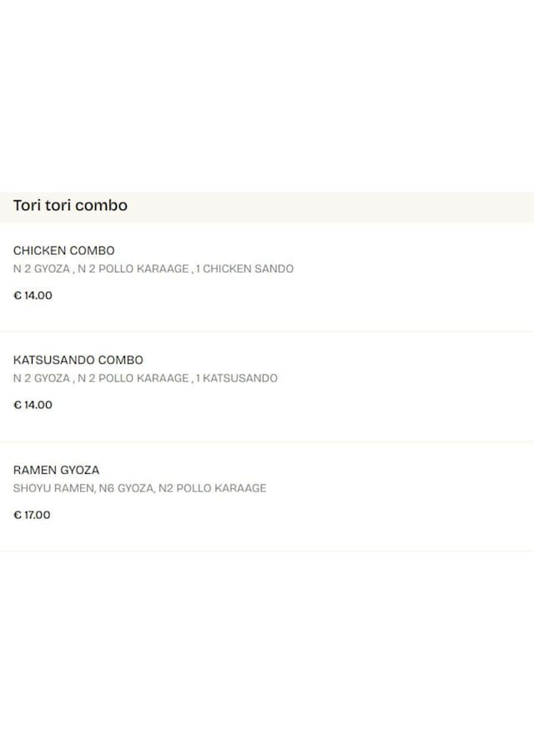
Task: Click N 2 POLLO KARAAGE in Chicken Combo
Action: [133, 269]
